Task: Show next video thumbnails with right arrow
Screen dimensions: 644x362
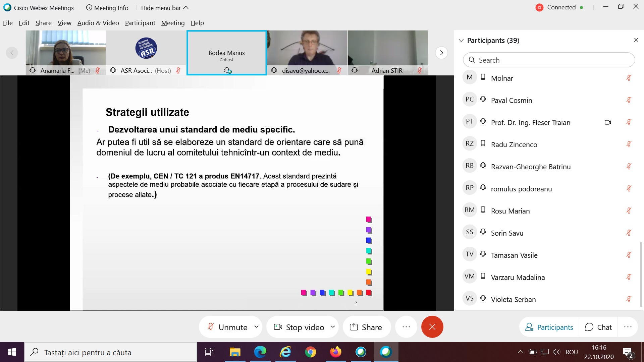Action: (x=441, y=53)
